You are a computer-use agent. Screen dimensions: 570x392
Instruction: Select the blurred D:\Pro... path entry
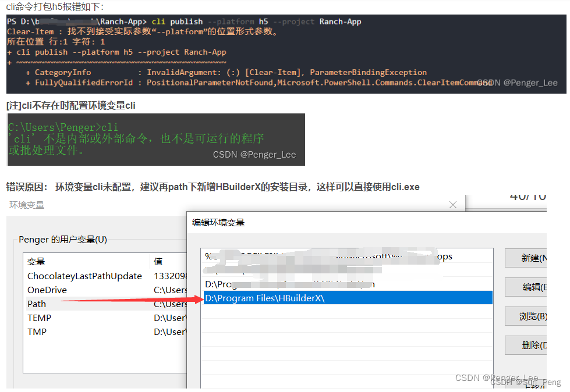348,284
